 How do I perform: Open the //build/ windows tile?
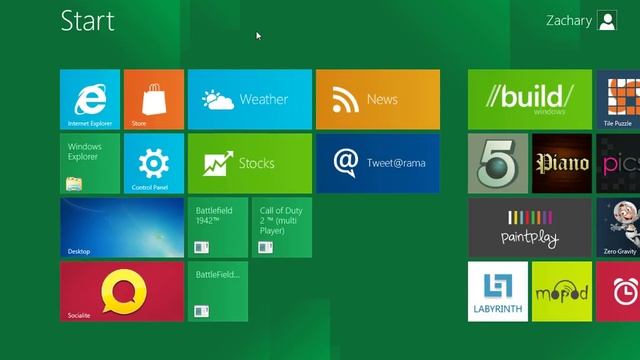(530, 99)
